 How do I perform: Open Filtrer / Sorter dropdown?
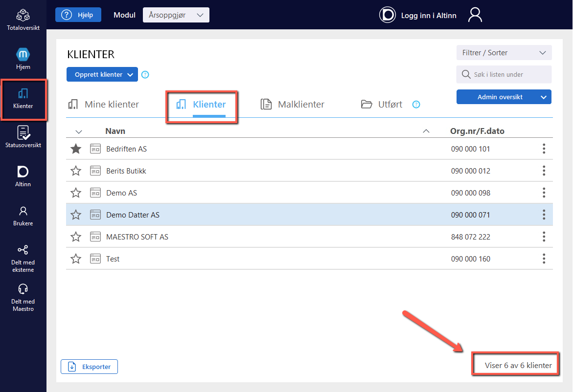(x=504, y=53)
